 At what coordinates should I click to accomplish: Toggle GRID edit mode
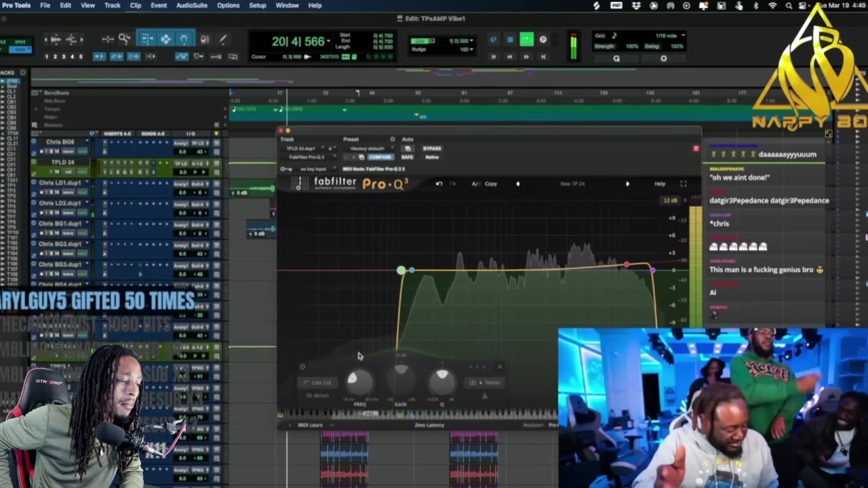(19, 49)
